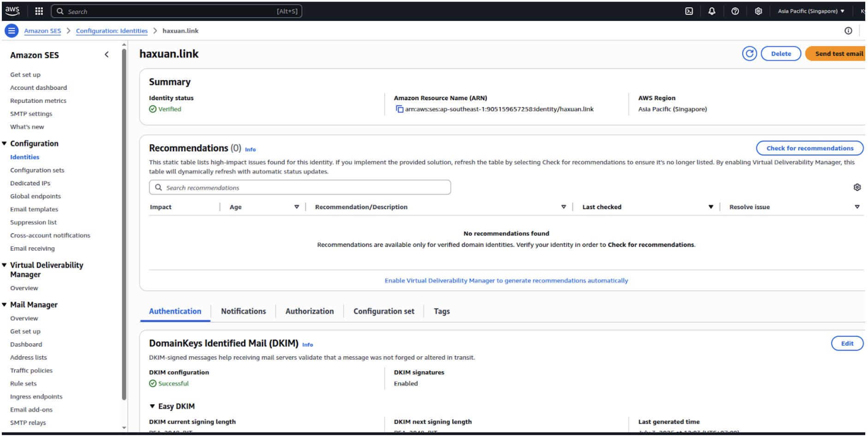Open Email receiving in sidebar
868x437 pixels.
tap(32, 248)
